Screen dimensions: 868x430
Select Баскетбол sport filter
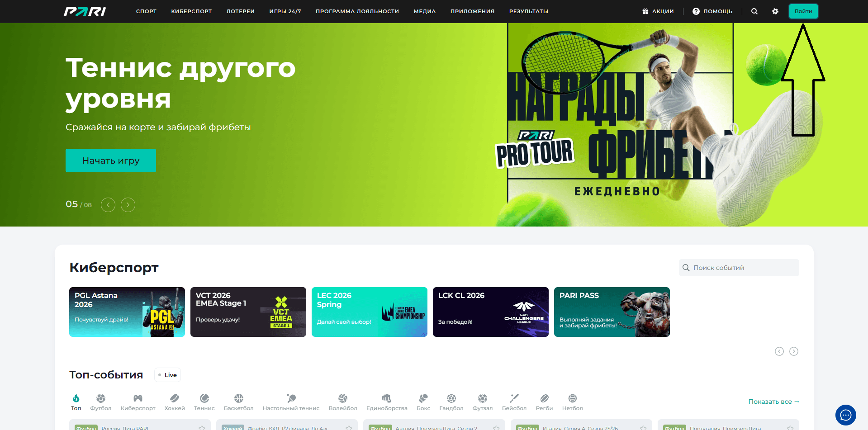tap(239, 402)
